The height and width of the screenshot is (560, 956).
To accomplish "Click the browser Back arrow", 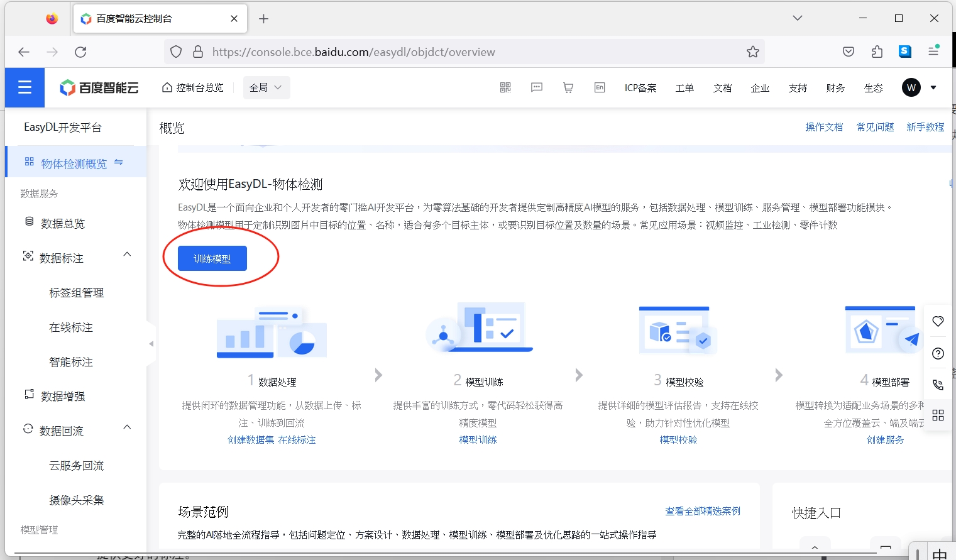I will (x=24, y=52).
